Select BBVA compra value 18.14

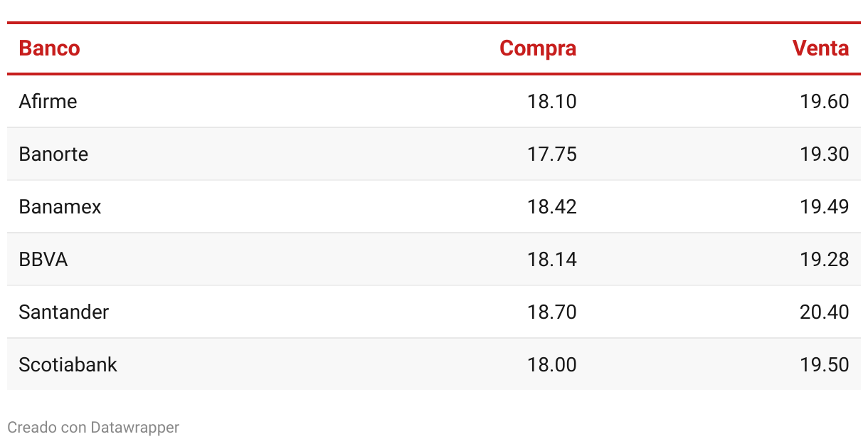pyautogui.click(x=552, y=260)
